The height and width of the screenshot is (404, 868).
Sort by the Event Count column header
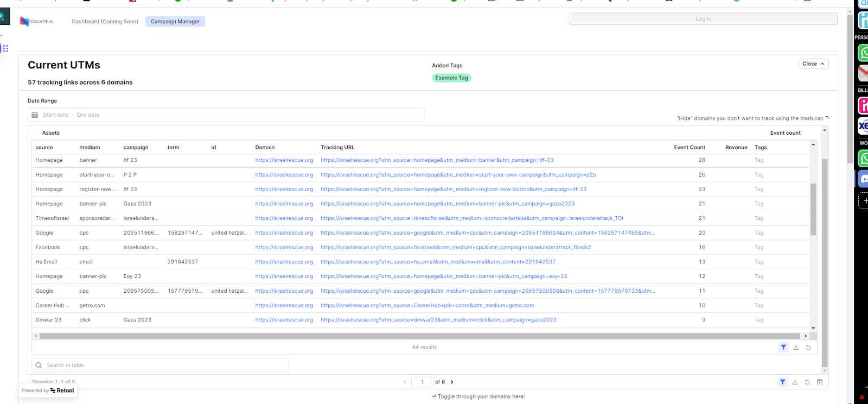coord(690,148)
